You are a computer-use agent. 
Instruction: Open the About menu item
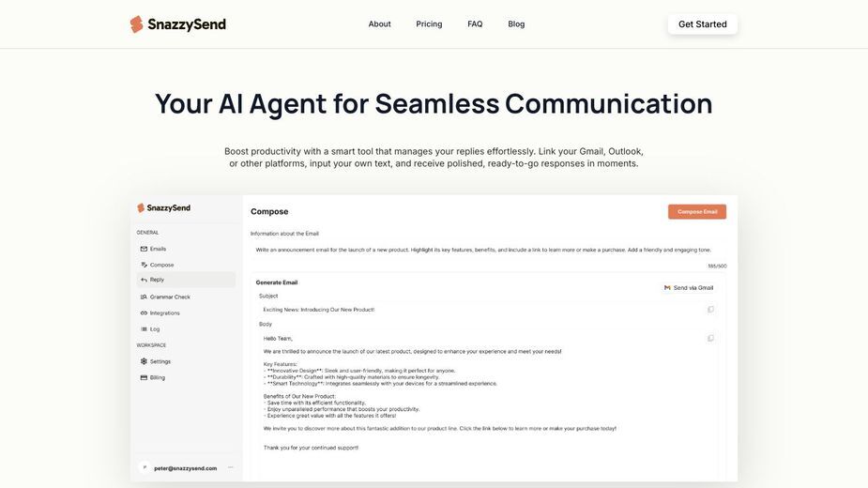[380, 24]
